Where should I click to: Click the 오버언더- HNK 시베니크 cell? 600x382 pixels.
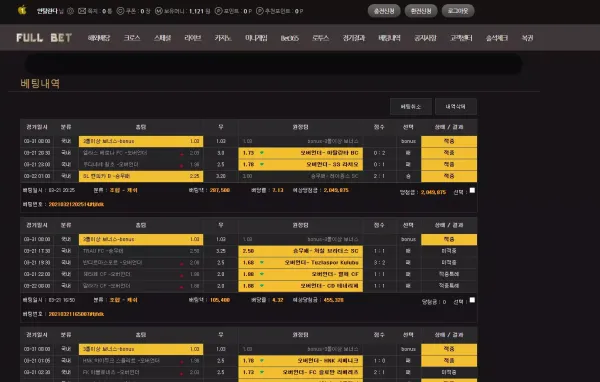point(300,361)
